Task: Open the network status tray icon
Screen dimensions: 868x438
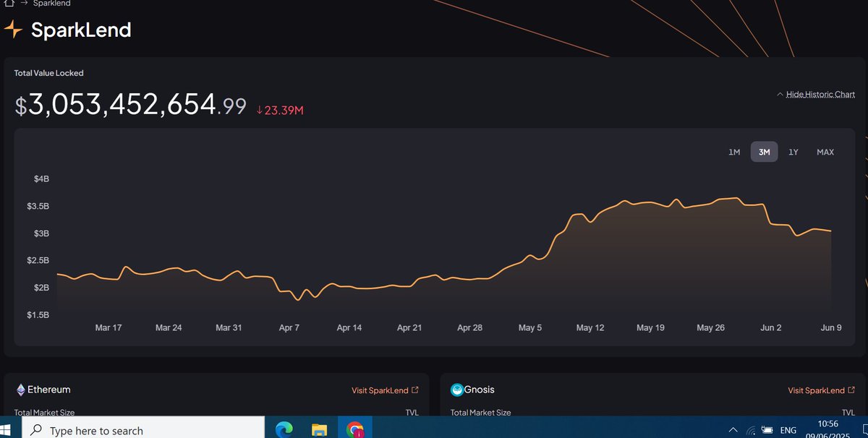Action: coord(752,430)
